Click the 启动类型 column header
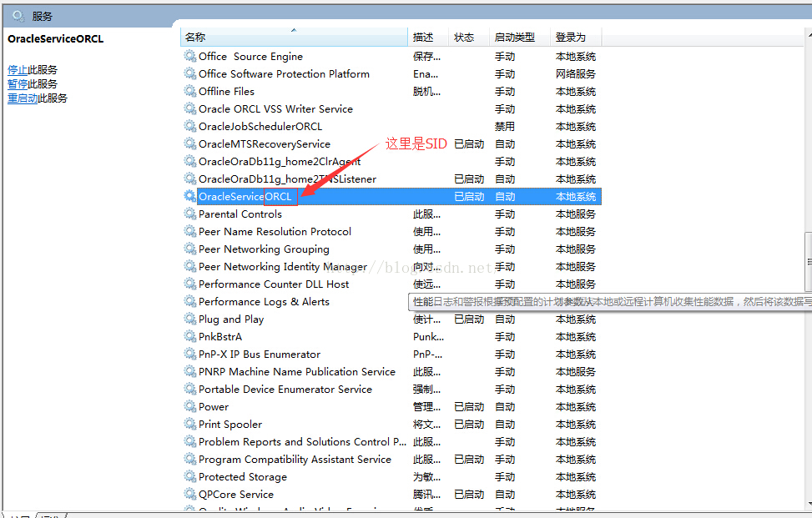Image resolution: width=812 pixels, height=518 pixels. click(x=519, y=38)
